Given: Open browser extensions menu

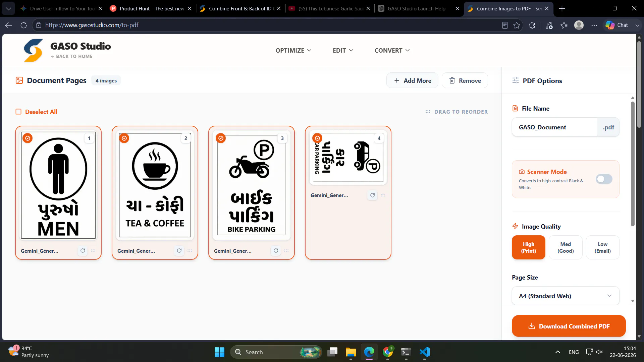Looking at the screenshot, I should pyautogui.click(x=532, y=25).
